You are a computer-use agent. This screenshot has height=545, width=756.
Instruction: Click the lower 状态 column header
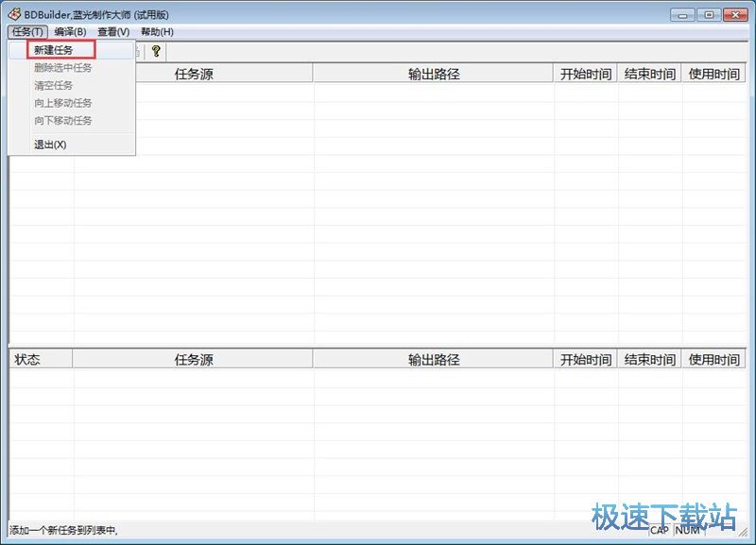(41, 360)
